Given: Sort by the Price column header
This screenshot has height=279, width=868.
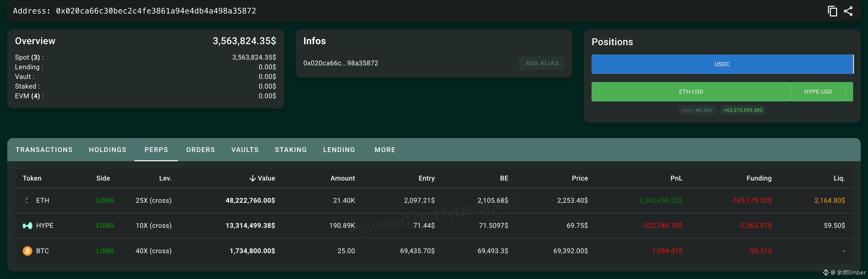Looking at the screenshot, I should (580, 178).
